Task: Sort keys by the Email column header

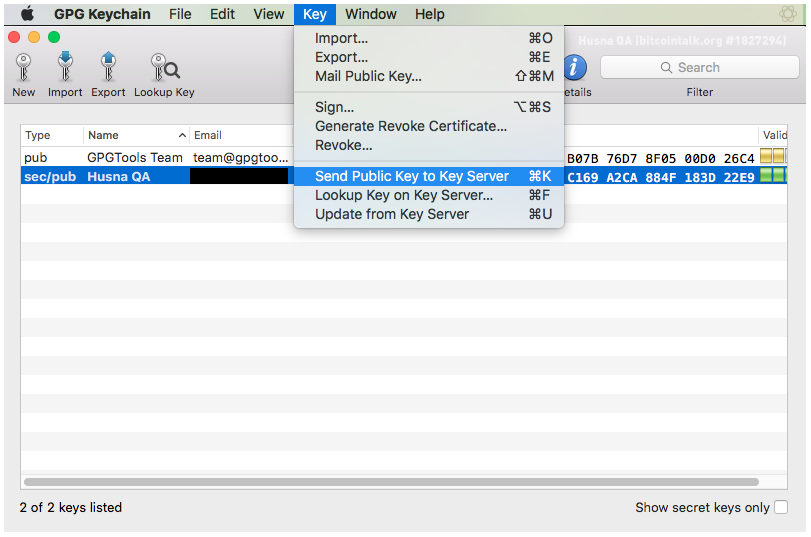Action: pos(241,136)
